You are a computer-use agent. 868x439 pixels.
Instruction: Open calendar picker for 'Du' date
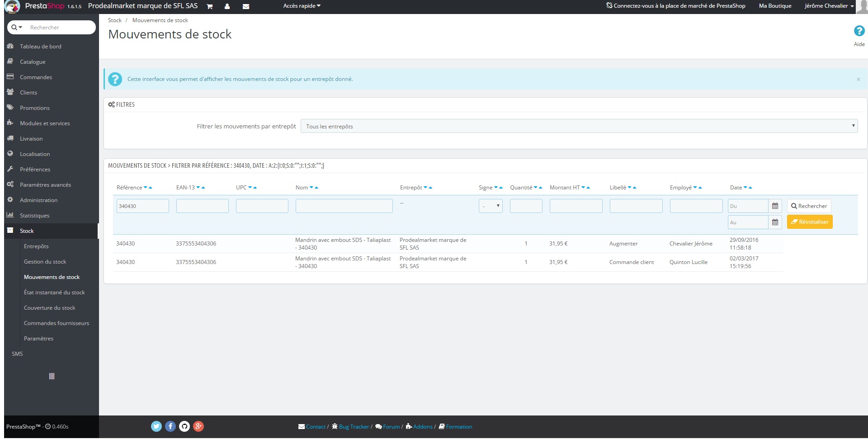775,206
